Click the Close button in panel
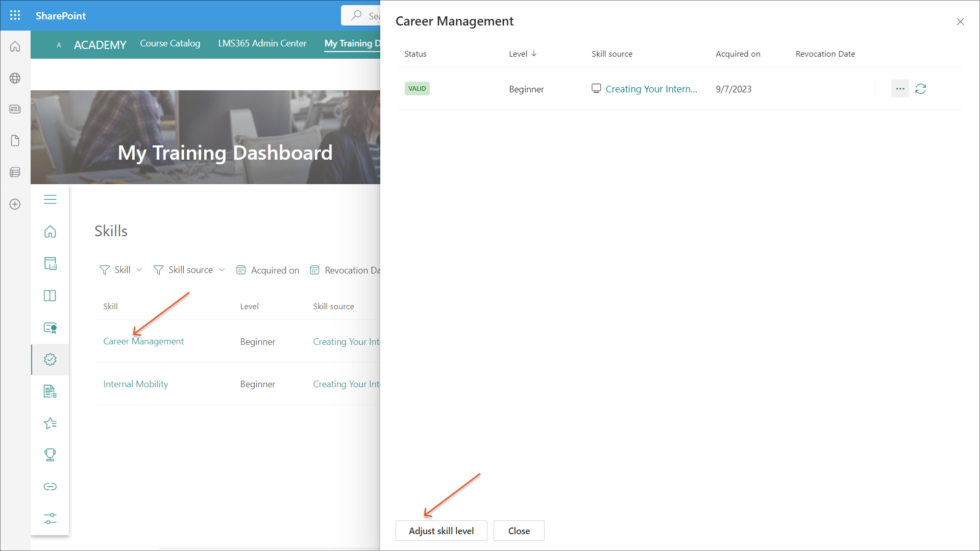The width and height of the screenshot is (980, 551). click(x=519, y=531)
